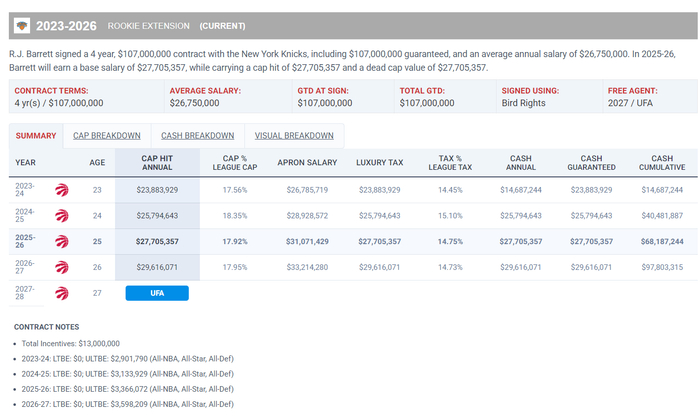
Task: Click the Raptors logo in the 2024-25 row
Action: coord(62,216)
